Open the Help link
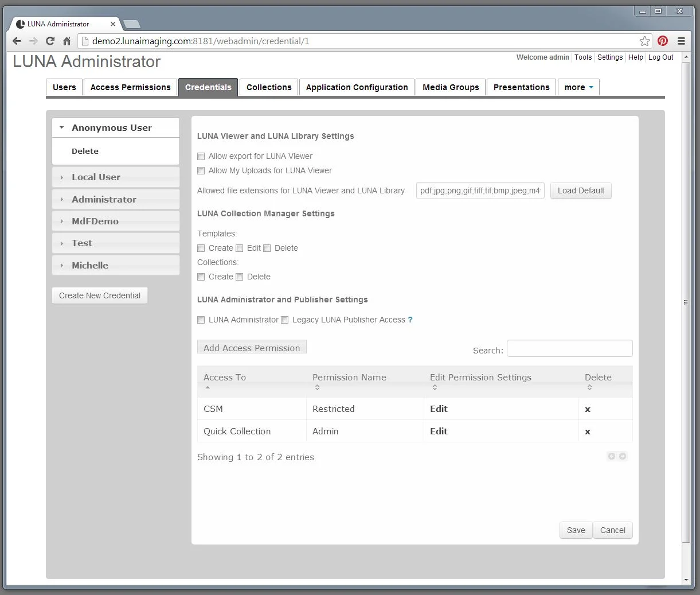 click(635, 57)
